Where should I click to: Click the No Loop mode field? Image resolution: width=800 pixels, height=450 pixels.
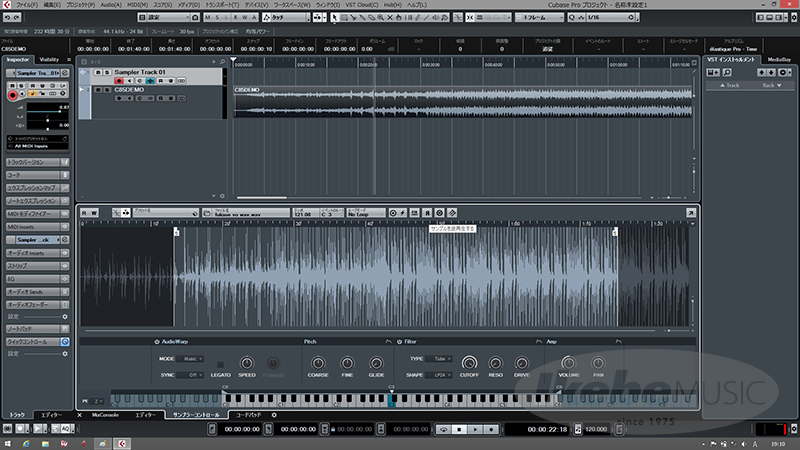click(x=364, y=214)
